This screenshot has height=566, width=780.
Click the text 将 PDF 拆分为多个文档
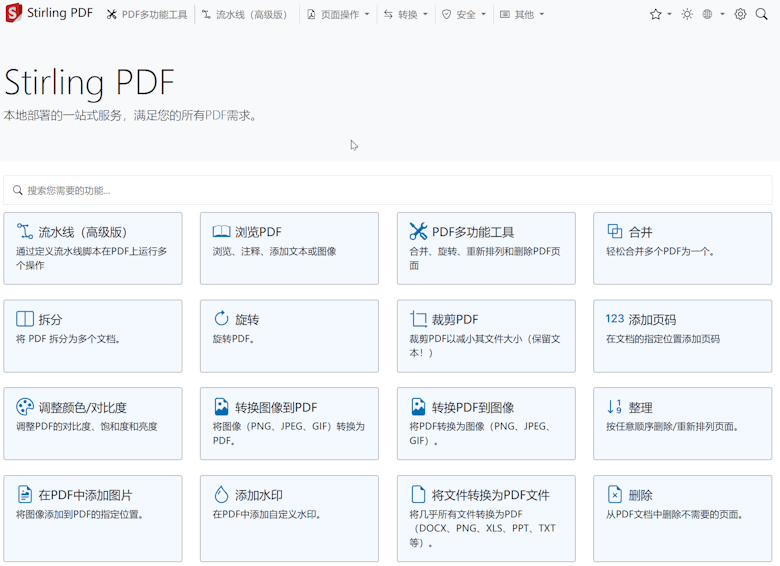pos(68,339)
